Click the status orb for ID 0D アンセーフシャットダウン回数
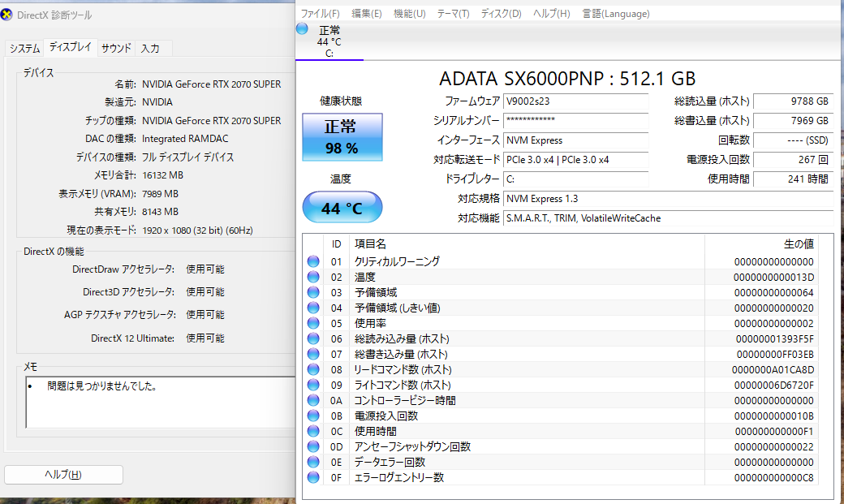Image resolution: width=844 pixels, height=504 pixels. tap(313, 446)
